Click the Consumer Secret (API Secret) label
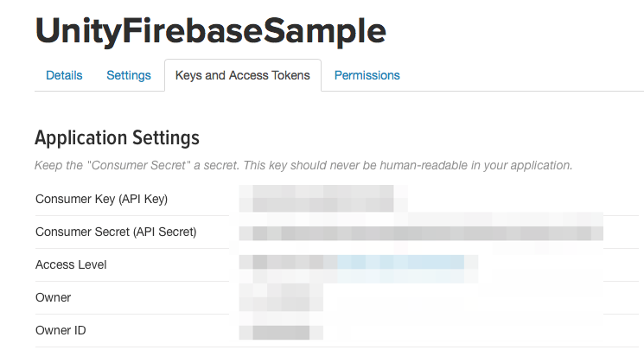The height and width of the screenshot is (350, 644). 116,232
